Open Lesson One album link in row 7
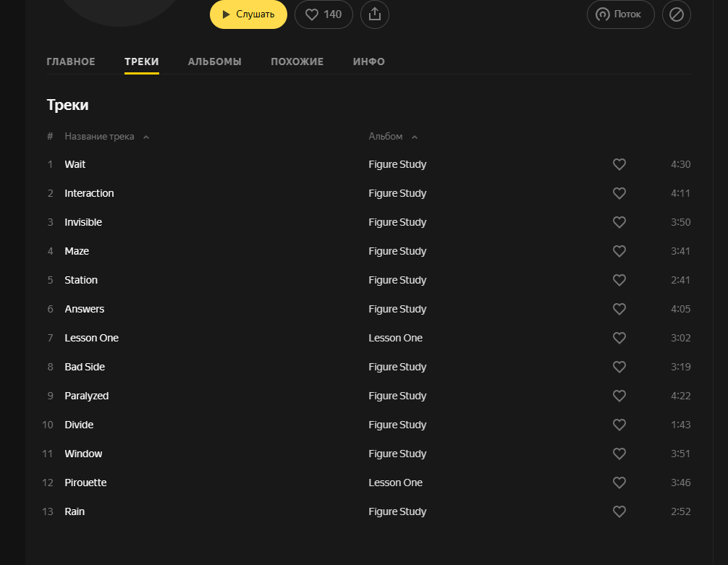The width and height of the screenshot is (728, 565). (x=396, y=338)
